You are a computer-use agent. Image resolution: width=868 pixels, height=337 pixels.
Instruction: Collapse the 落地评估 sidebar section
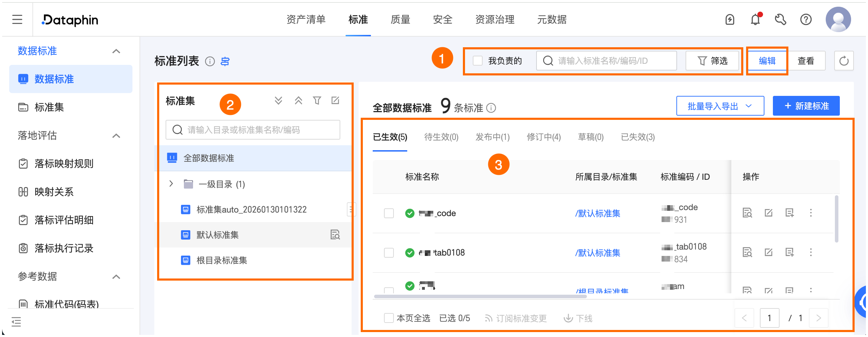coord(116,136)
